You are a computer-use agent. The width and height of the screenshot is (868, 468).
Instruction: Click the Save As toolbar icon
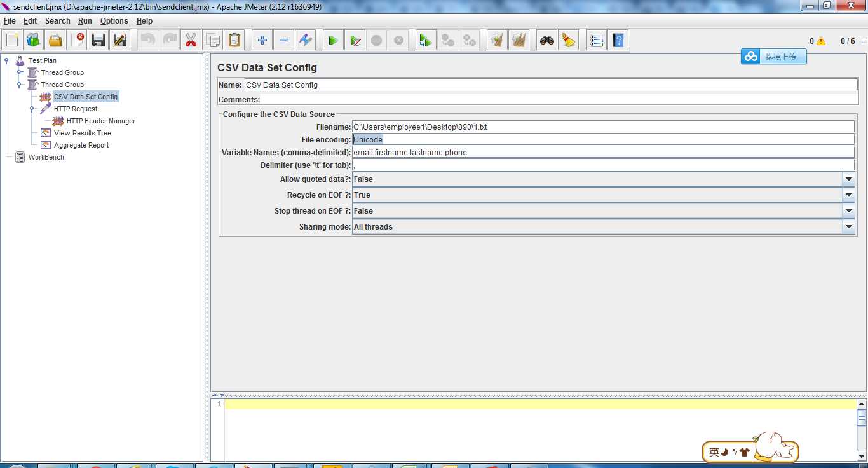pos(120,40)
